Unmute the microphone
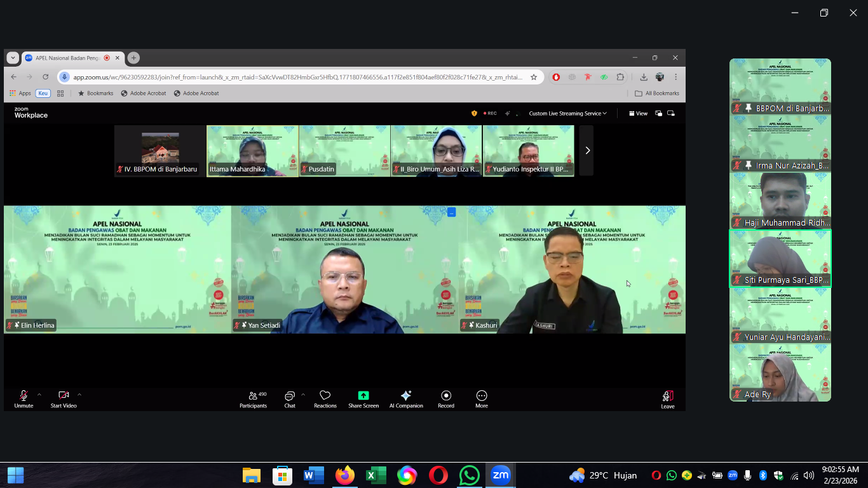Image resolution: width=868 pixels, height=488 pixels. 24,398
